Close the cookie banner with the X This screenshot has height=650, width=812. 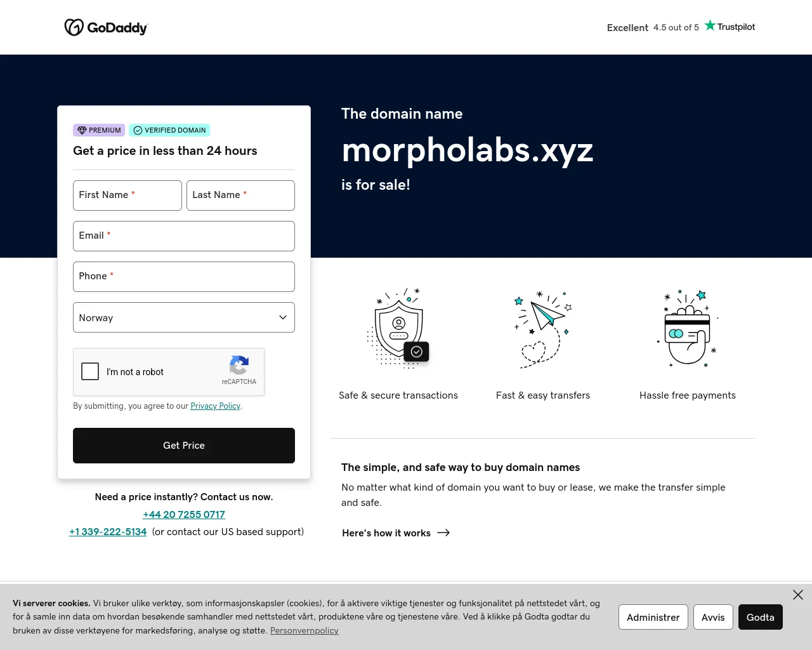point(798,595)
